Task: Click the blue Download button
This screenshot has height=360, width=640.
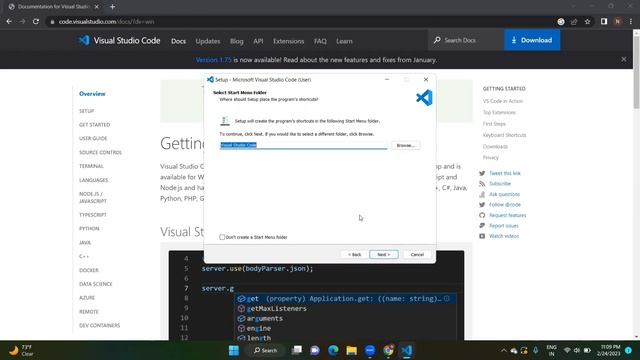Action: coord(532,40)
